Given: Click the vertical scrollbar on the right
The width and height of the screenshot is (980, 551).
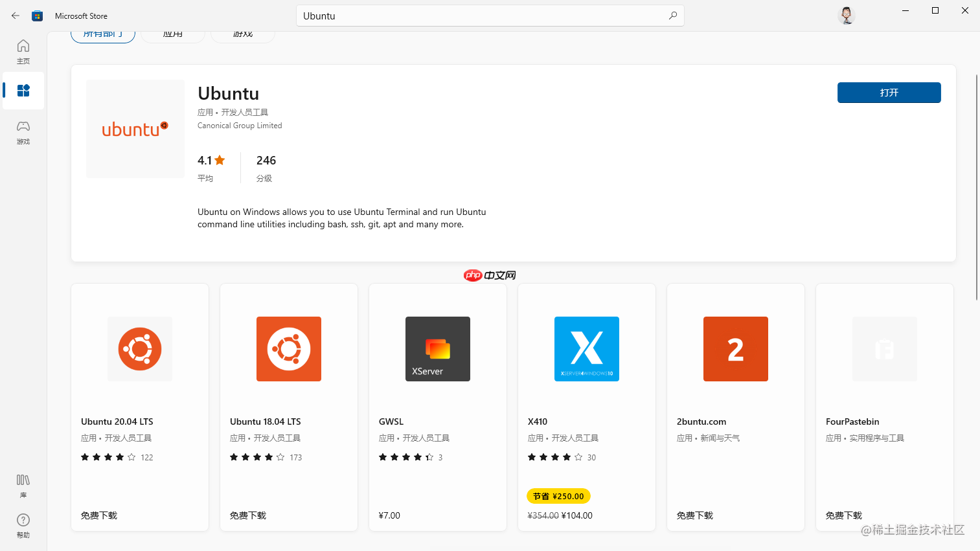Looking at the screenshot, I should [x=977, y=187].
